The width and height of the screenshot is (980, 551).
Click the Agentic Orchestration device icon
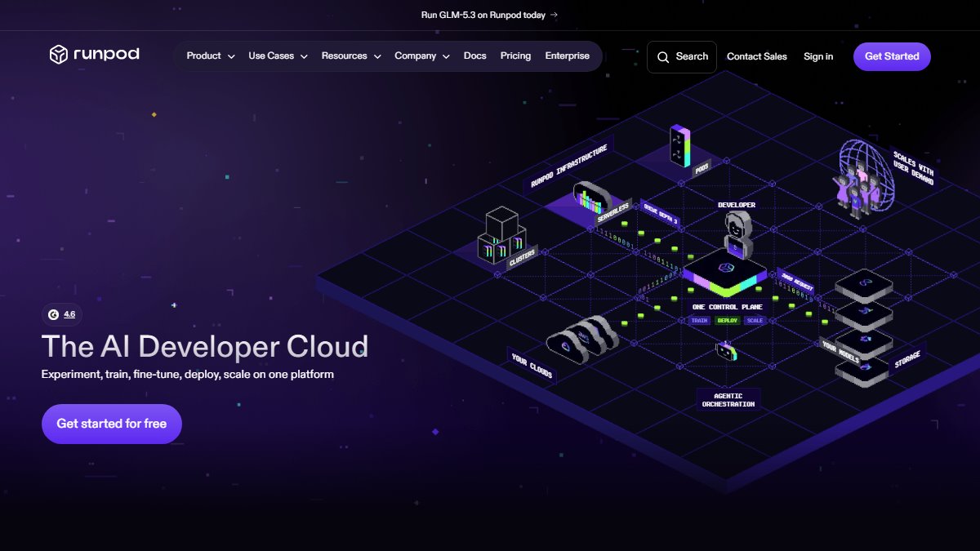click(x=727, y=352)
